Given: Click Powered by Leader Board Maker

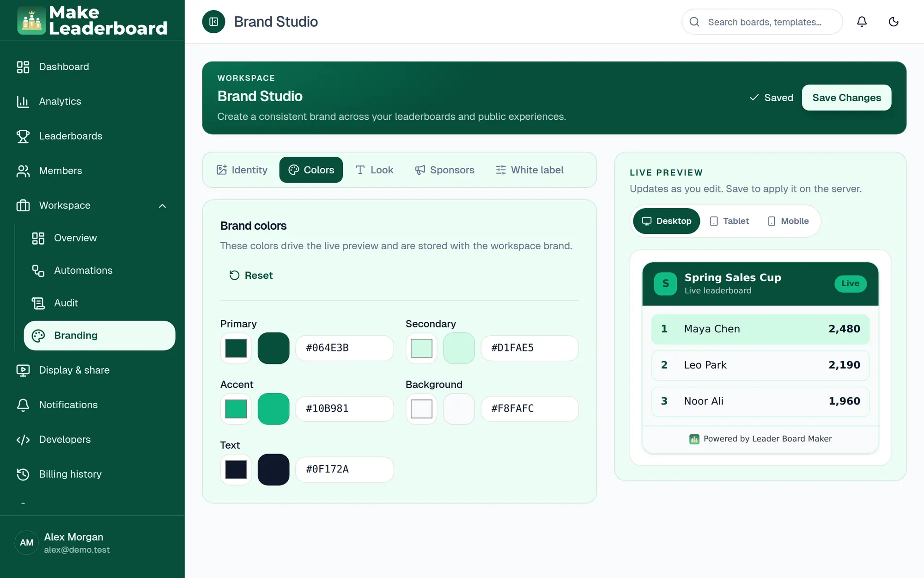Looking at the screenshot, I should (x=760, y=439).
